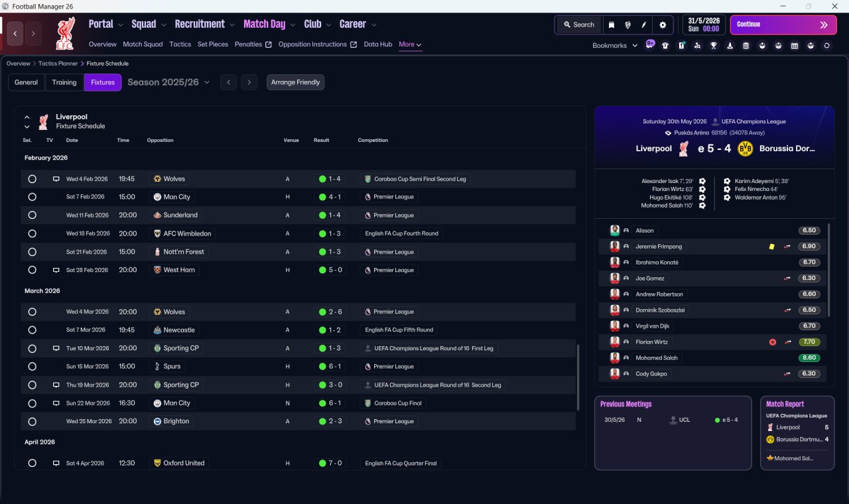Open the settings gear in the top bar
849x504 pixels.
[662, 25]
